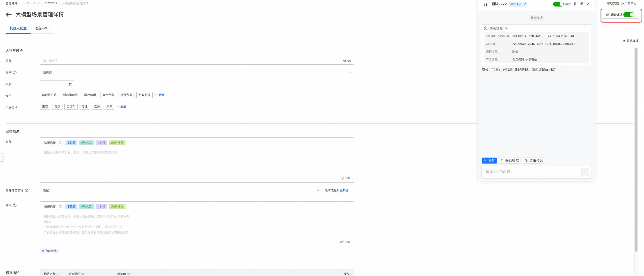Insert $变量 in the 约束 editor
This screenshot has height=276, width=644.
click(x=71, y=206)
